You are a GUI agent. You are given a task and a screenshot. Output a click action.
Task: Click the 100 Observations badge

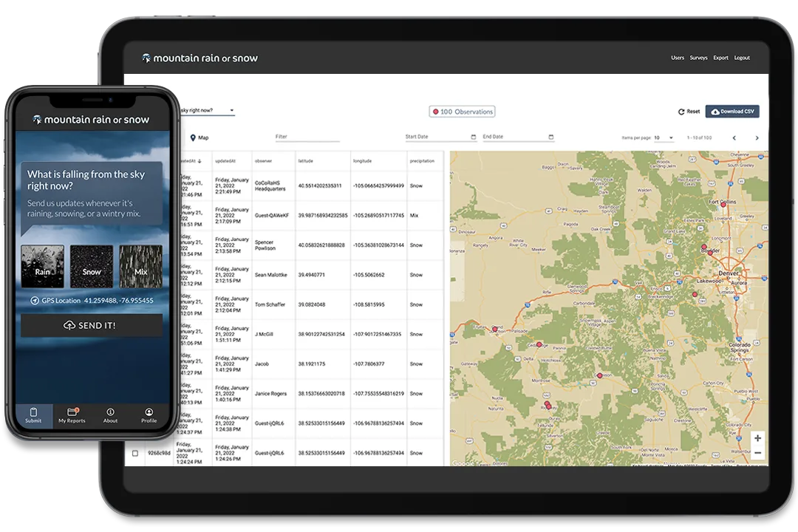462,112
